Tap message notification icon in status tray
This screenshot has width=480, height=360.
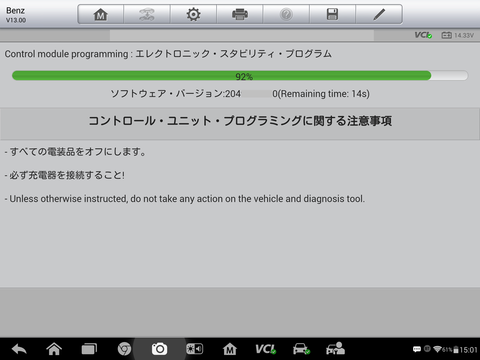tap(417, 349)
